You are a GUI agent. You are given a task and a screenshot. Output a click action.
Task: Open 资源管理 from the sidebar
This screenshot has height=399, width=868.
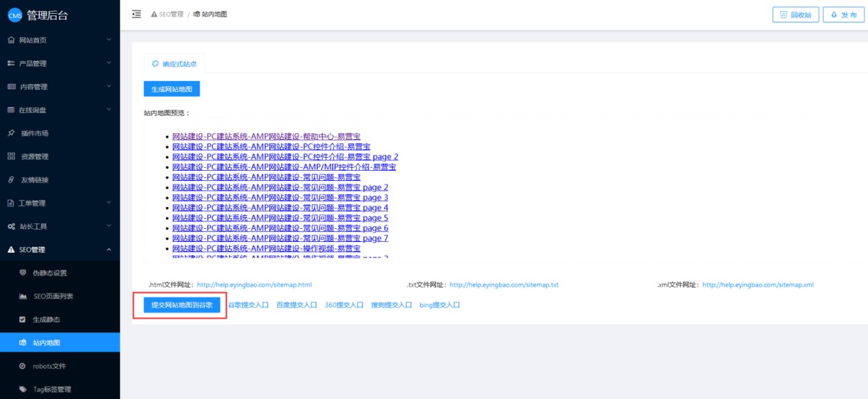pyautogui.click(x=60, y=156)
